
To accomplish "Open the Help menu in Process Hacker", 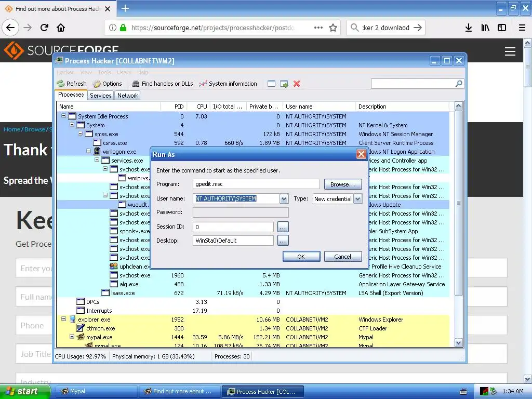I will 142,72.
